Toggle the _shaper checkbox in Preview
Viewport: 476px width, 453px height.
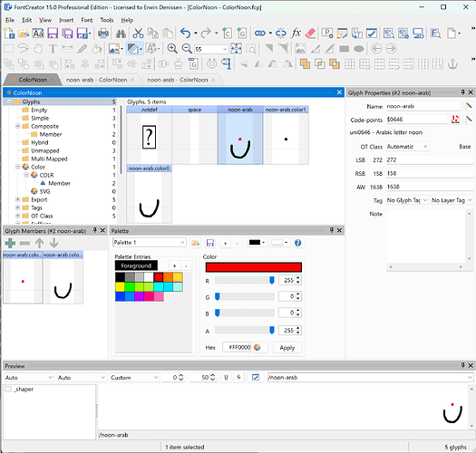point(8,389)
